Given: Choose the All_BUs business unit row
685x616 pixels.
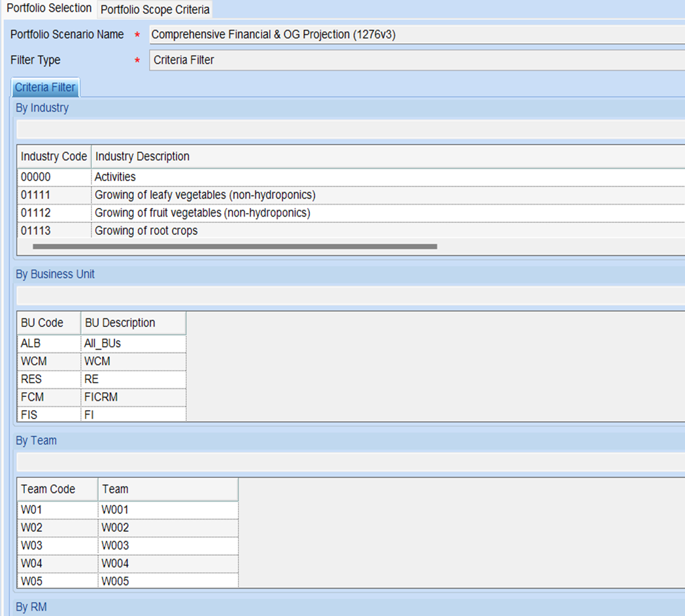Looking at the screenshot, I should pyautogui.click(x=103, y=343).
